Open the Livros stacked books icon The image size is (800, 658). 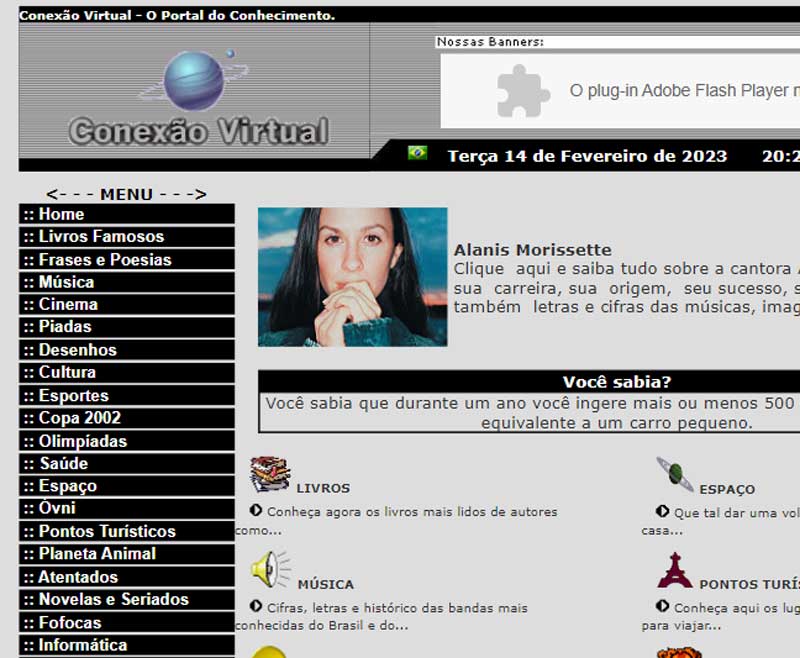tap(270, 474)
